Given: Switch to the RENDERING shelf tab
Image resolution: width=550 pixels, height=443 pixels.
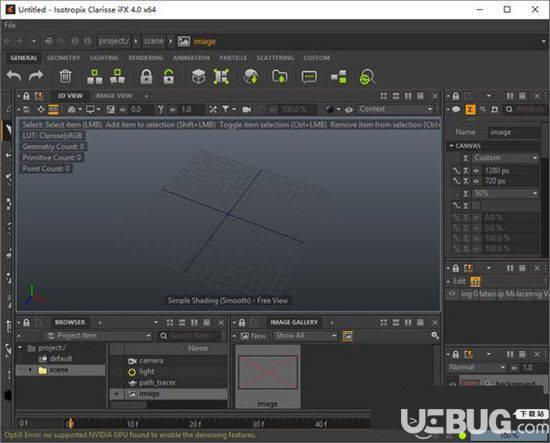Looking at the screenshot, I should [146, 58].
